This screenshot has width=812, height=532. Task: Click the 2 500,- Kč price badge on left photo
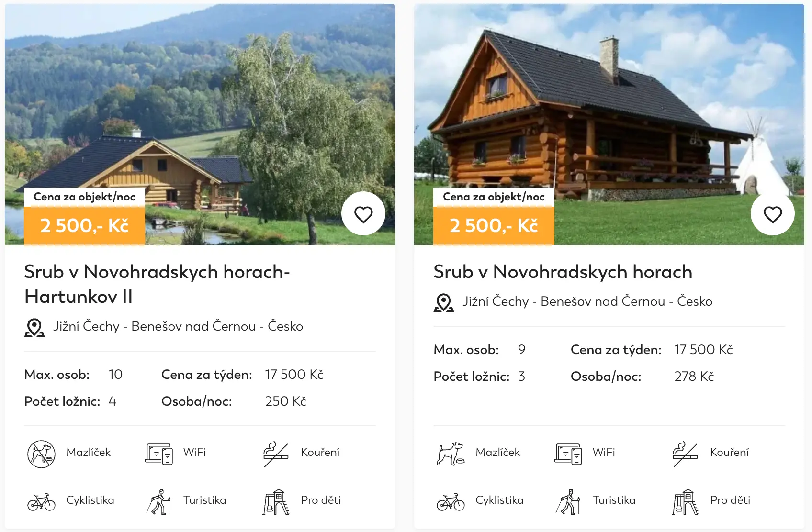point(84,225)
